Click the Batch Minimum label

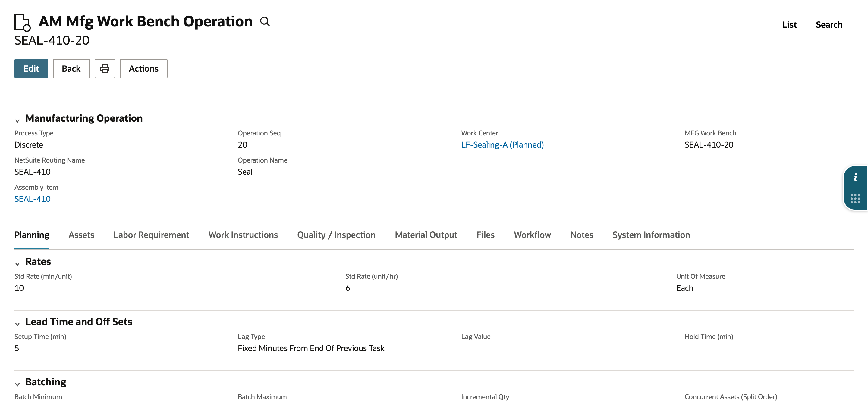coord(38,397)
